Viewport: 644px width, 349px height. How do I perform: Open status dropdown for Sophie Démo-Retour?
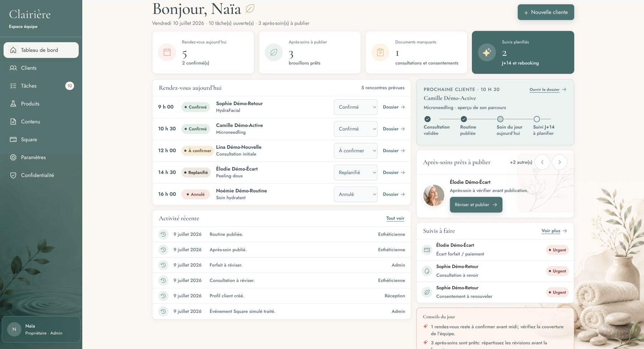point(356,107)
